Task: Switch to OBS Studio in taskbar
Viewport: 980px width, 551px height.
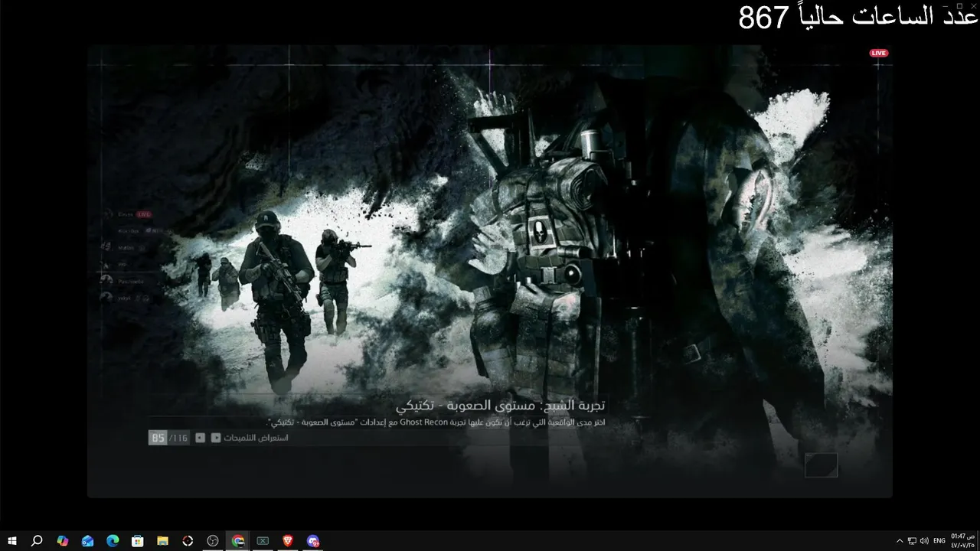Action: pos(213,541)
